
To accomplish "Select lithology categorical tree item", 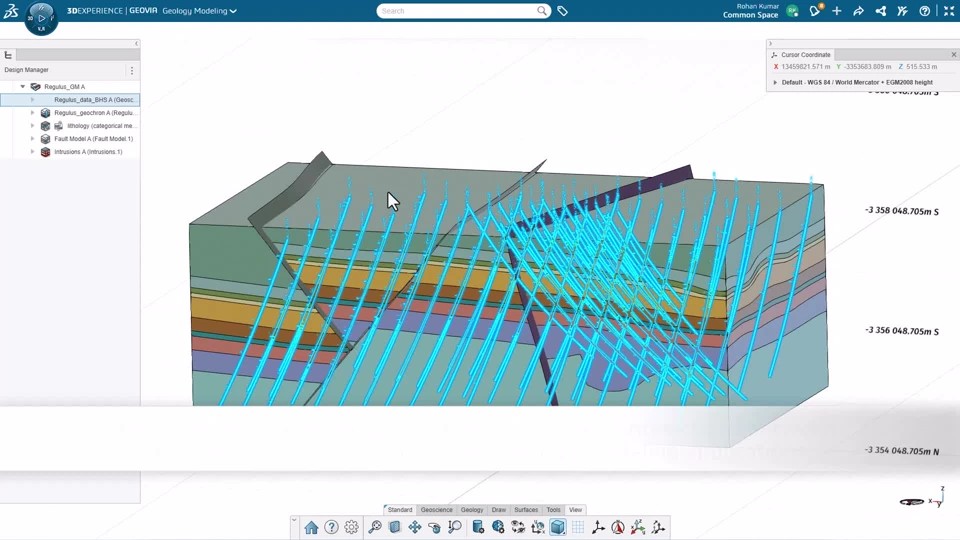I will [102, 126].
